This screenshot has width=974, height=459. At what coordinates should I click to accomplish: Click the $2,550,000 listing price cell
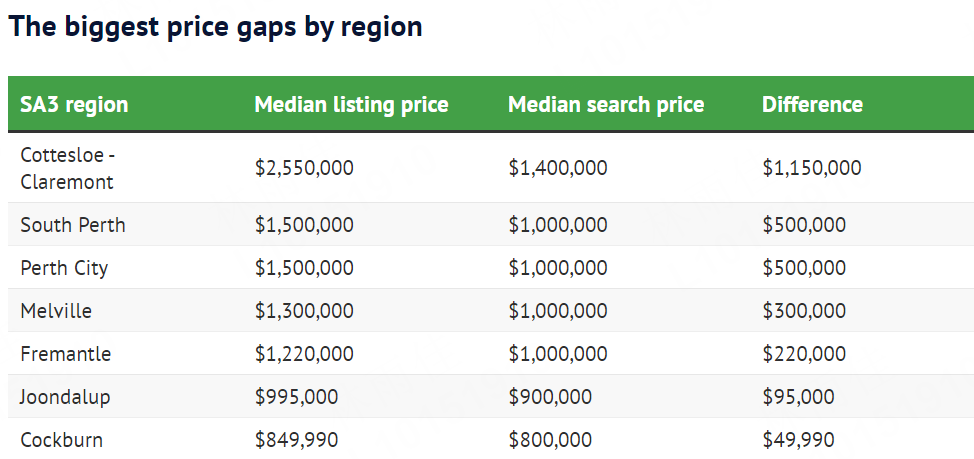click(x=304, y=168)
